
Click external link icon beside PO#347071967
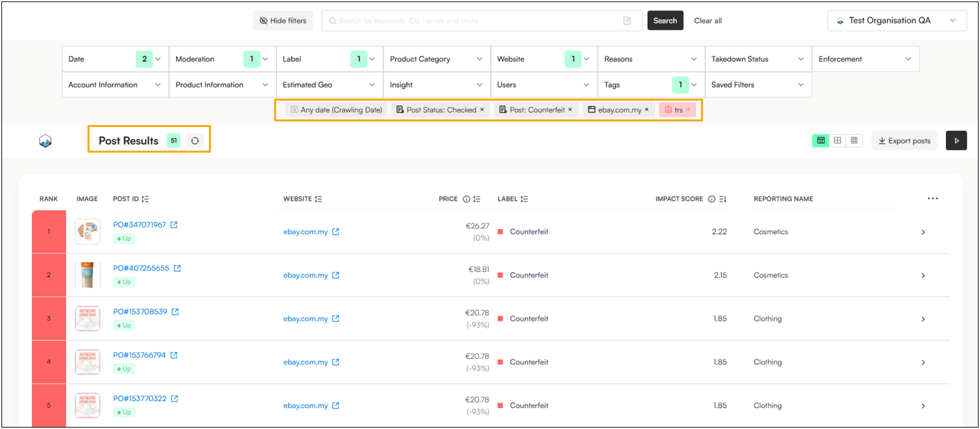click(x=174, y=225)
